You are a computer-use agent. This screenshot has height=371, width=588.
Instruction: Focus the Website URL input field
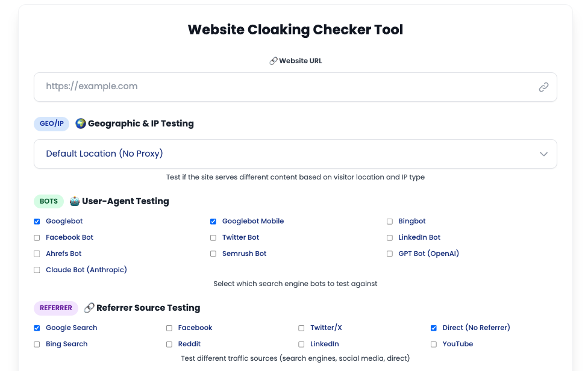click(x=289, y=87)
